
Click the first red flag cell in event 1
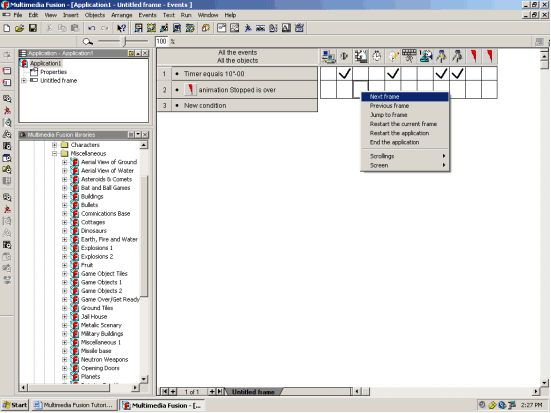[x=474, y=74]
